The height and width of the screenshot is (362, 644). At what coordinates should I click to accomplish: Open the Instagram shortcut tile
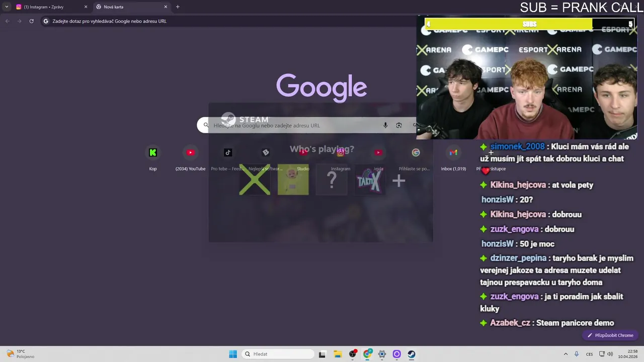[x=341, y=158]
